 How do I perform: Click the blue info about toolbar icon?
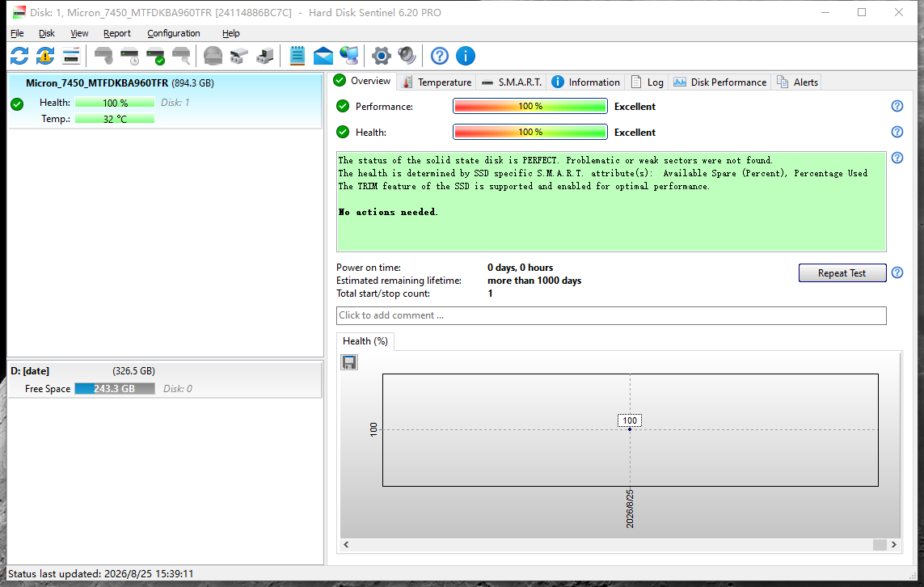click(x=466, y=56)
